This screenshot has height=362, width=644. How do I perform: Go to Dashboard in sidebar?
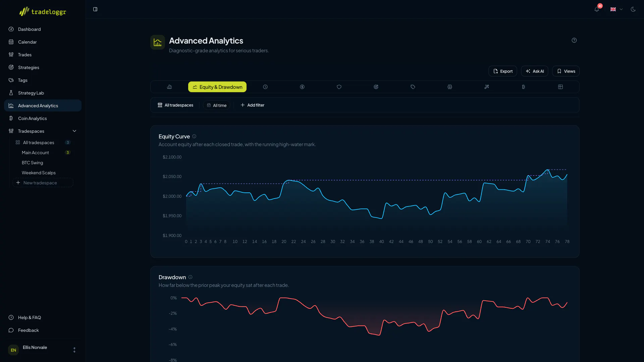(x=43, y=29)
